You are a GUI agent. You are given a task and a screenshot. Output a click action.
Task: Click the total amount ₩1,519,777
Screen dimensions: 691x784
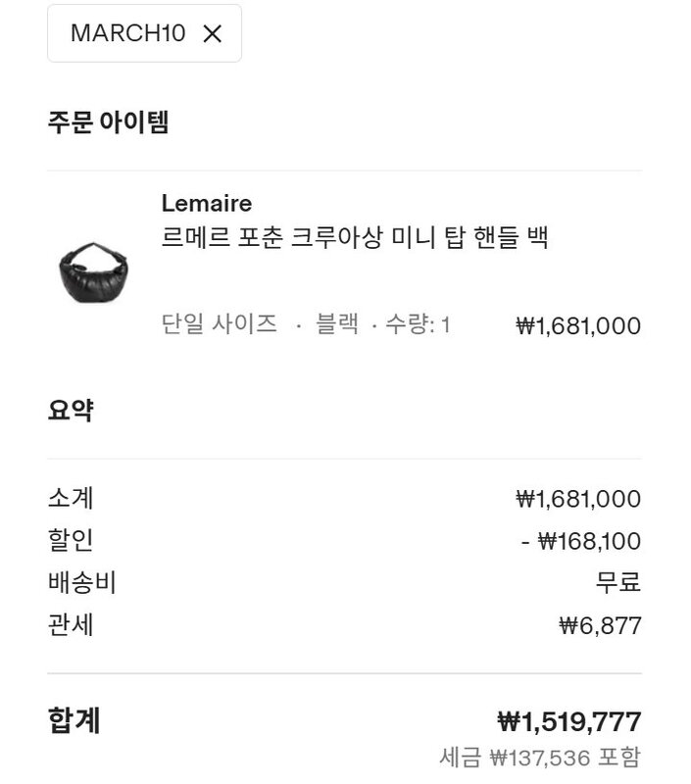tap(569, 723)
